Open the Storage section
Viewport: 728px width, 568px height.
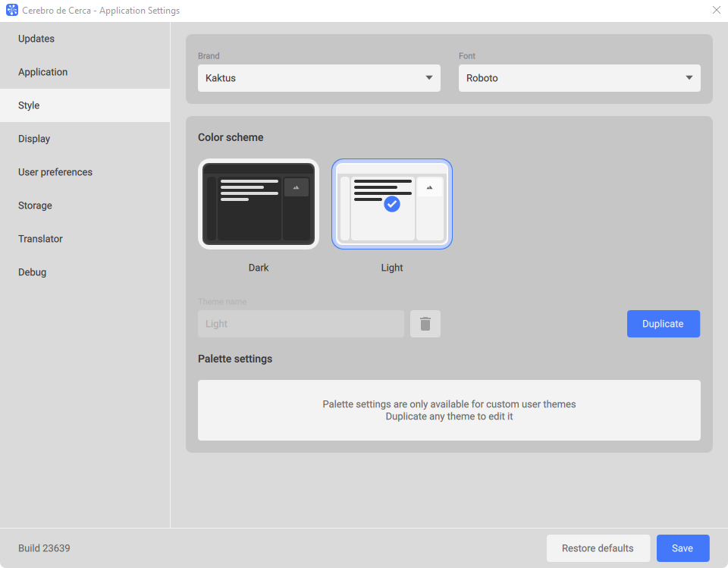(35, 205)
